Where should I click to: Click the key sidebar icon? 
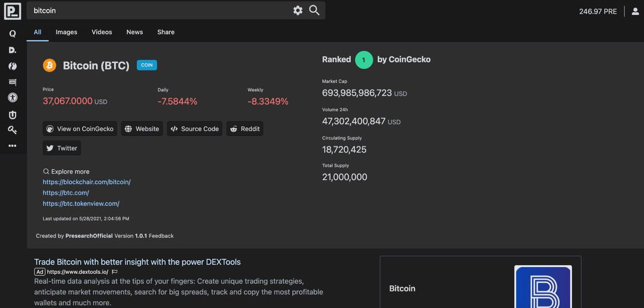coord(12,130)
